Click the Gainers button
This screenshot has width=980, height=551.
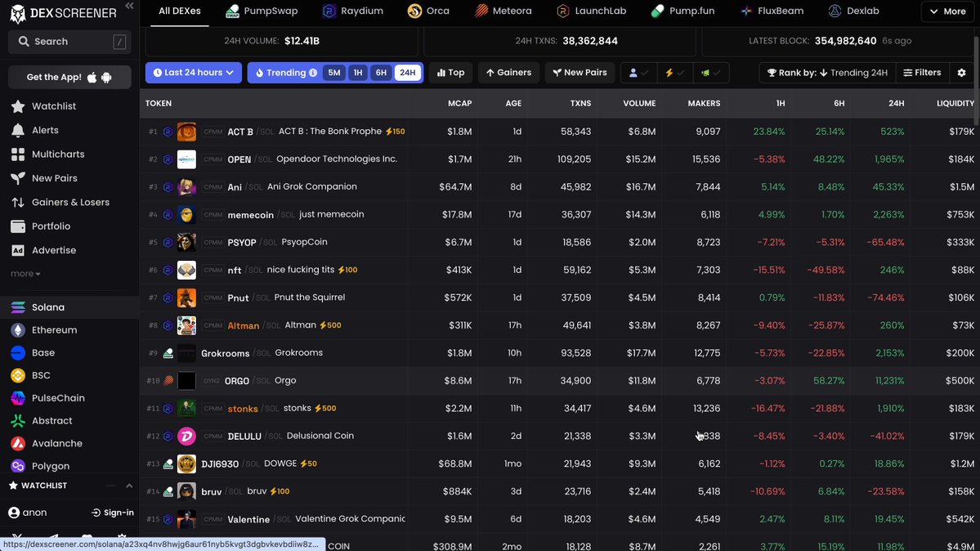click(508, 73)
